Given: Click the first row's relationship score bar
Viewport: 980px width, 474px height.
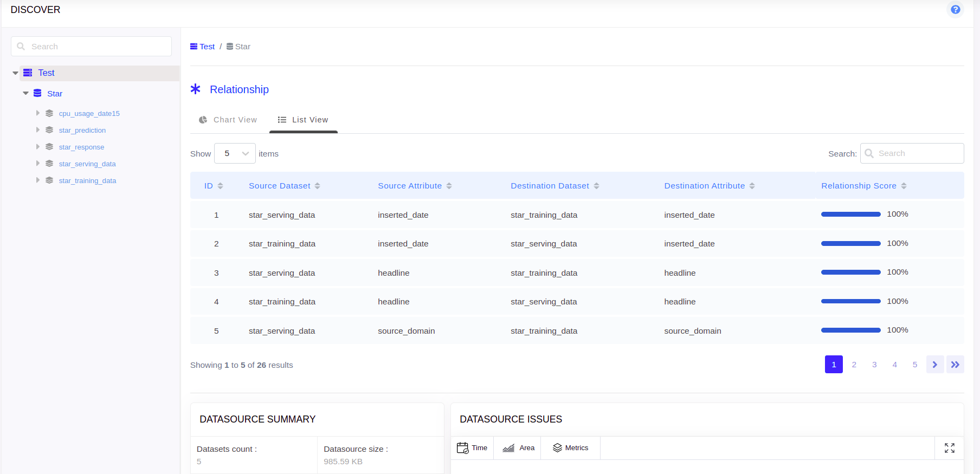Looking at the screenshot, I should click(x=850, y=215).
